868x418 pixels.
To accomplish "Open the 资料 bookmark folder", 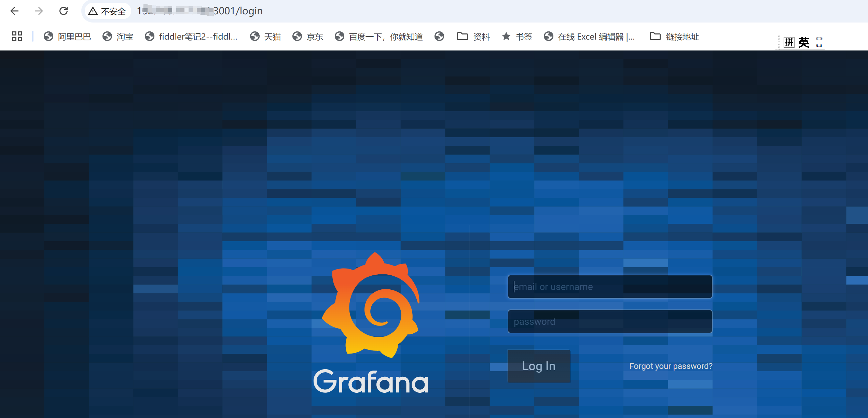I will tap(473, 36).
